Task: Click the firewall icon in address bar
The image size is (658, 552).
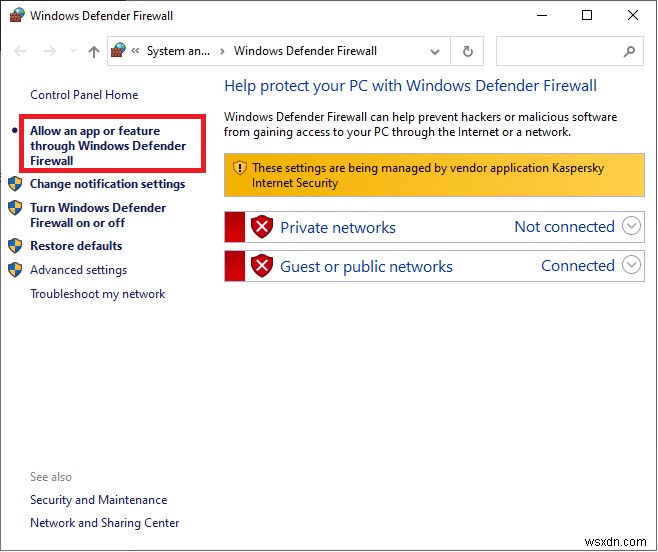Action: 118,50
